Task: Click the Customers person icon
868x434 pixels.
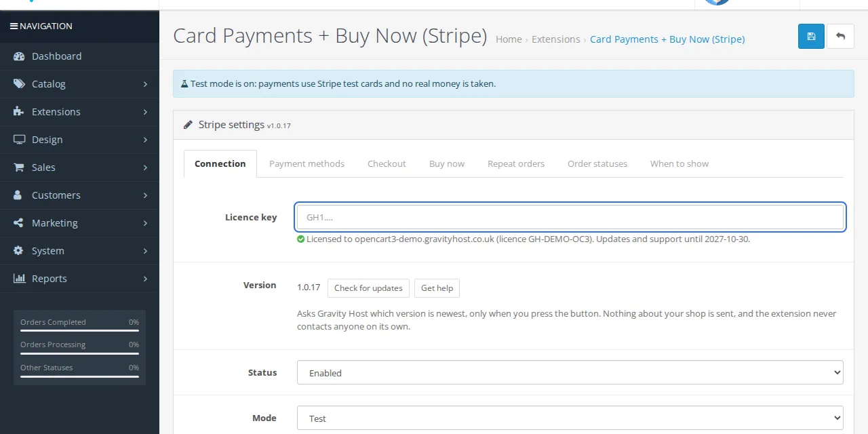Action: point(18,195)
